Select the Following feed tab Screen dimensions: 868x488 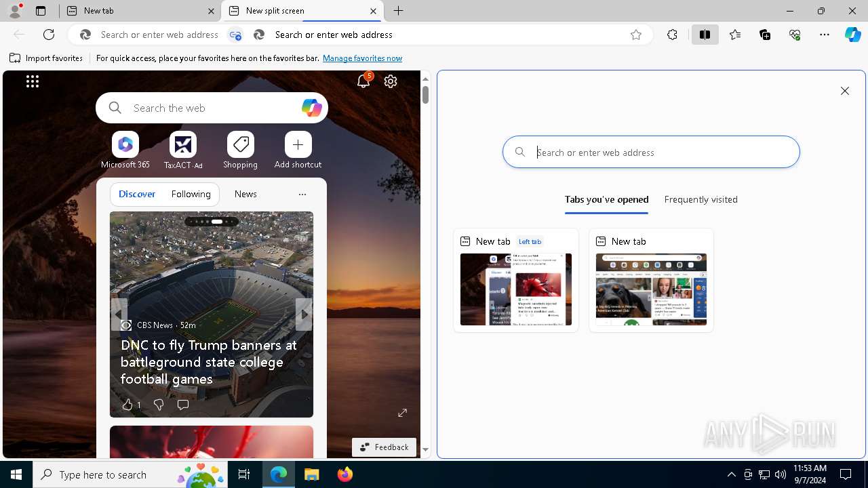[x=191, y=194]
